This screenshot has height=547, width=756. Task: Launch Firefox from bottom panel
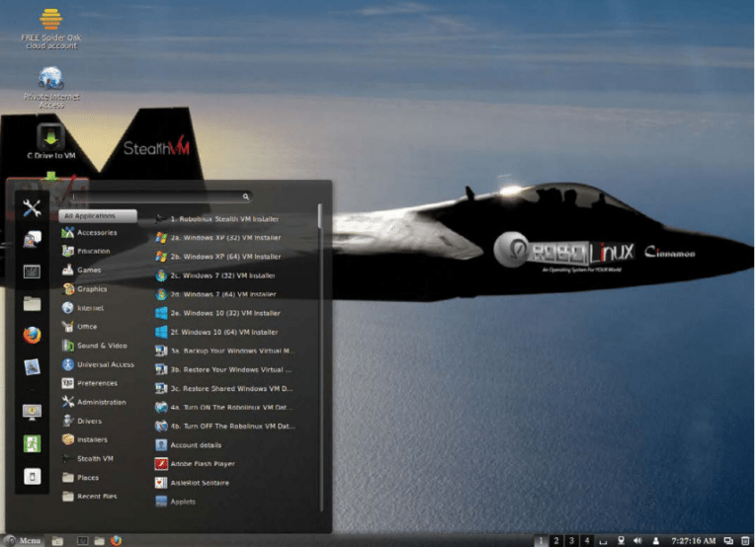point(116,541)
